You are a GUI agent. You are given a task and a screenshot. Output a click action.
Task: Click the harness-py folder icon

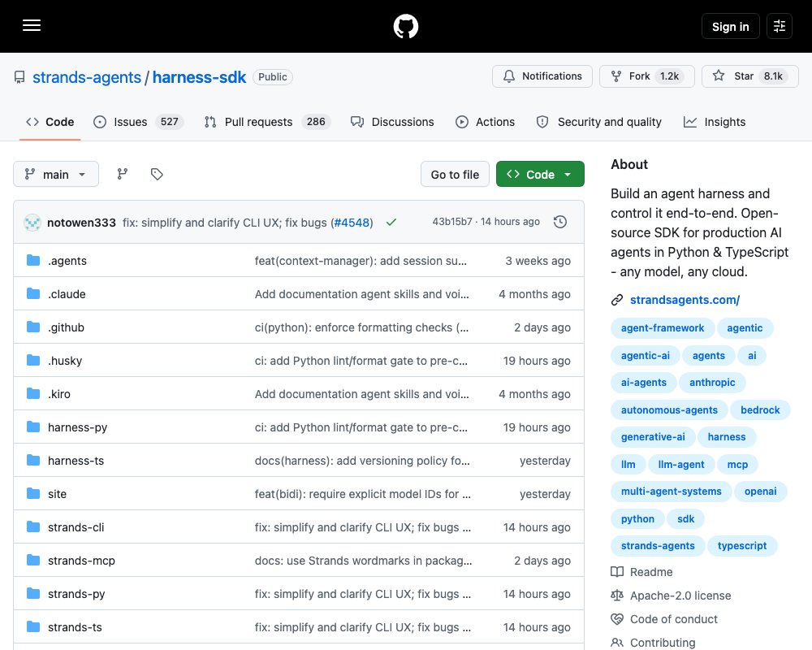click(33, 427)
